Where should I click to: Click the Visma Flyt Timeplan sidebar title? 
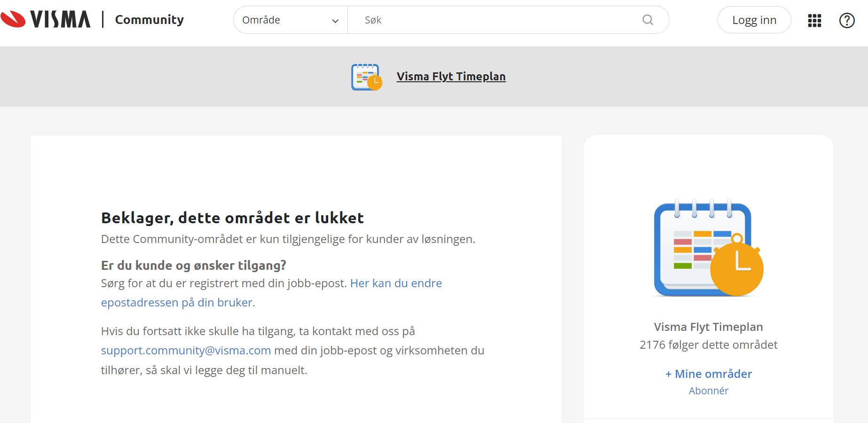pyautogui.click(x=708, y=327)
